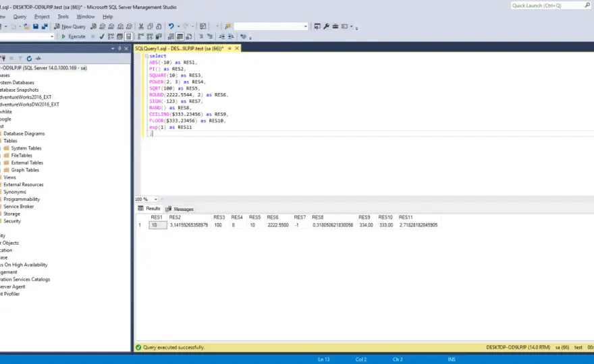Open the Undo history dropdown arrow

[178, 26]
